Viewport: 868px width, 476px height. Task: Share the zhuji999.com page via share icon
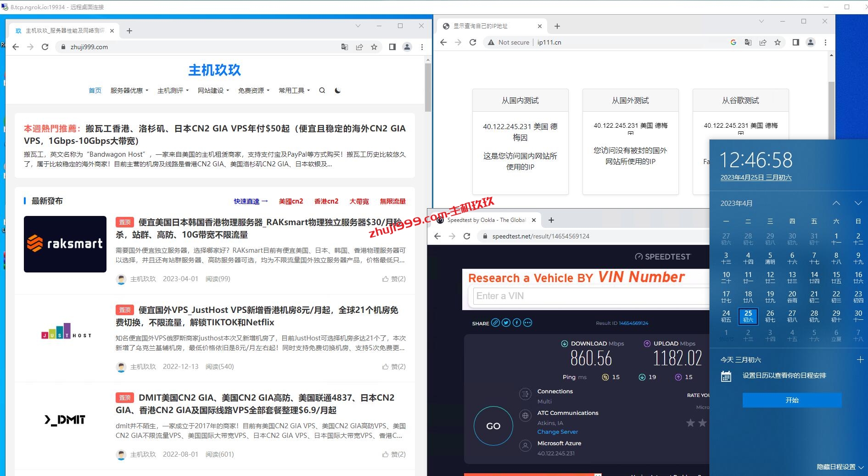[359, 47]
